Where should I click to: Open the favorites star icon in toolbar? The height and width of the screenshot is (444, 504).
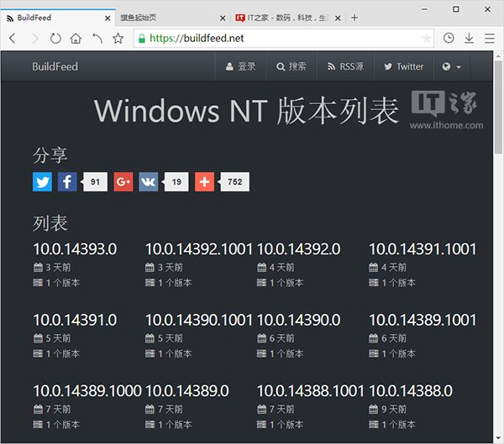coord(118,39)
